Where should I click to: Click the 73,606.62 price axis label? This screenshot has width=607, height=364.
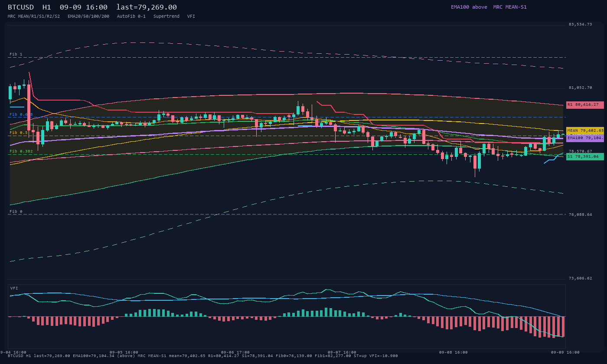[x=580, y=278]
